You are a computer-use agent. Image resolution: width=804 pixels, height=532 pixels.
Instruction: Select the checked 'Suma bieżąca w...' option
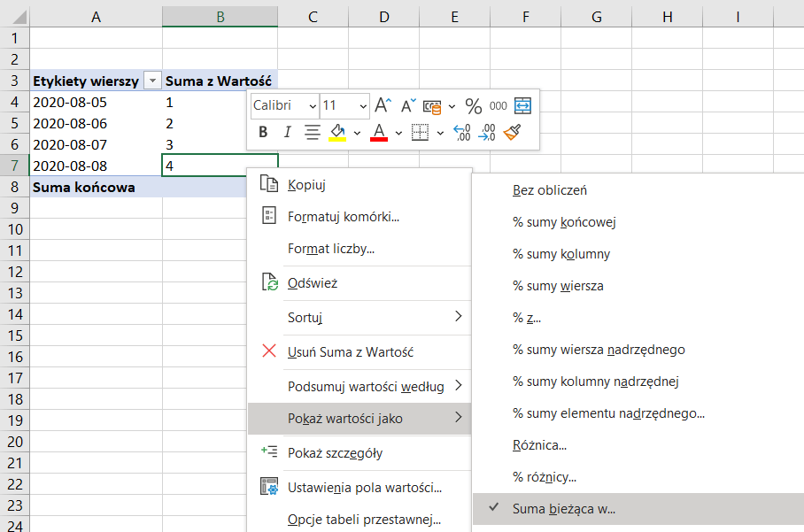pyautogui.click(x=563, y=509)
